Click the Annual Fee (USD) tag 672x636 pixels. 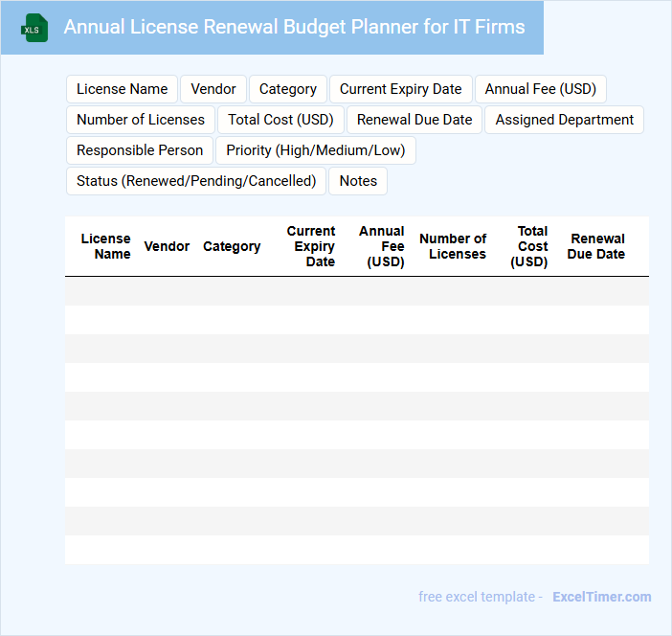point(540,89)
